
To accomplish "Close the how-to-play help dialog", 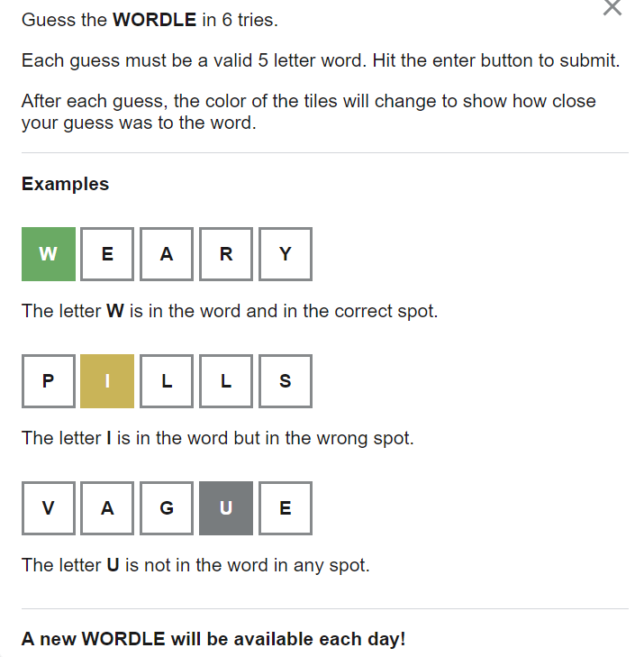I will (612, 7).
